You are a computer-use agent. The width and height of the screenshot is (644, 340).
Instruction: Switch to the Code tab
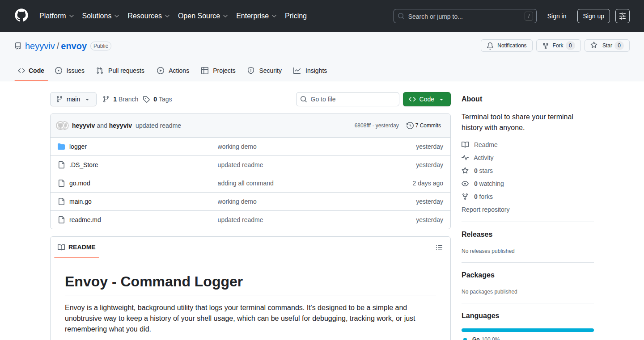[31, 71]
